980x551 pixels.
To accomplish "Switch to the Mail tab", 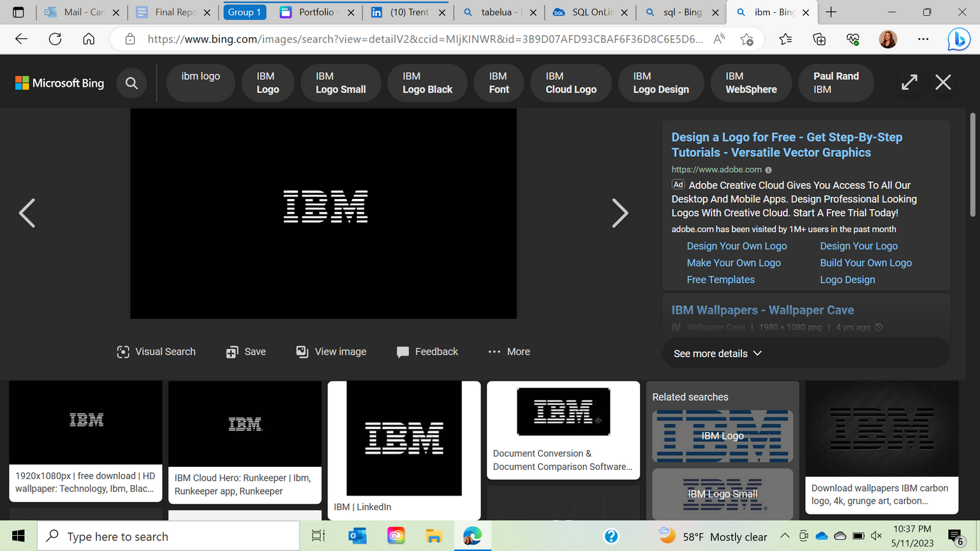I will [82, 12].
